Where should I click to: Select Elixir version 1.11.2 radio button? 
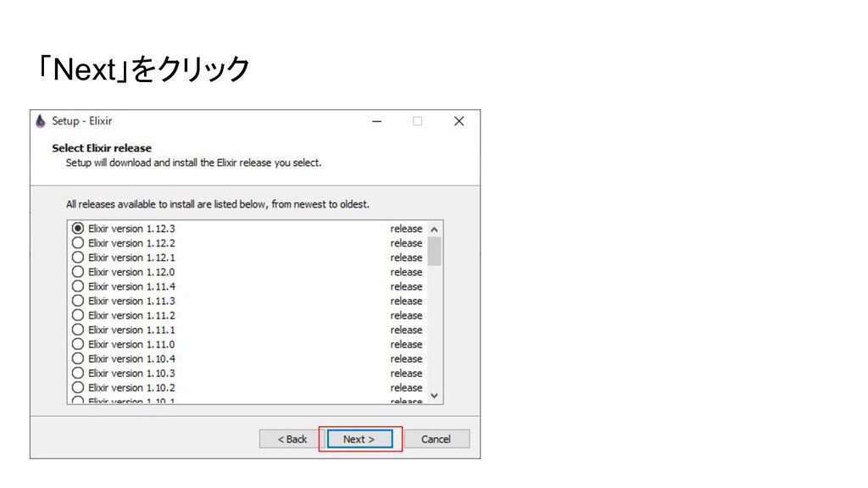(78, 315)
